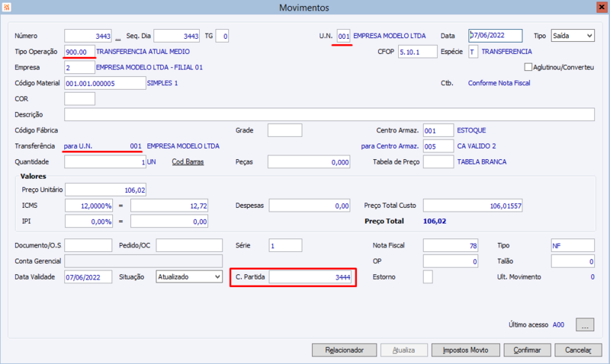Click the Confirmar button
This screenshot has height=364, width=610.
point(527,350)
